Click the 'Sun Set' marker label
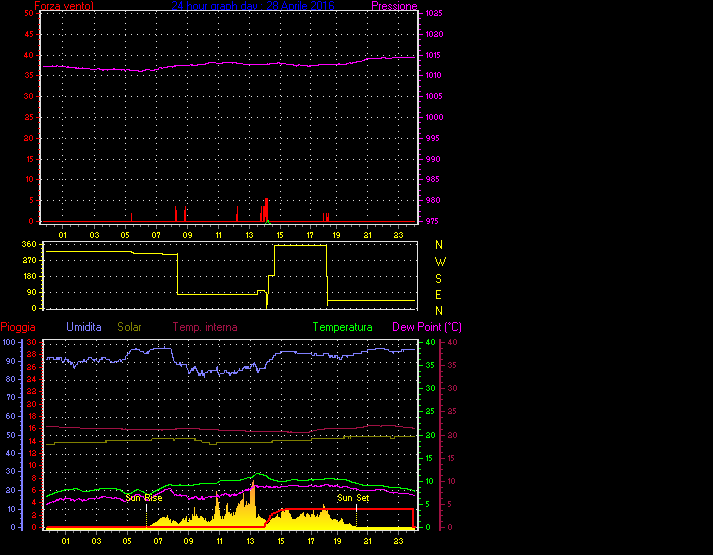This screenshot has width=713, height=555. [x=353, y=498]
